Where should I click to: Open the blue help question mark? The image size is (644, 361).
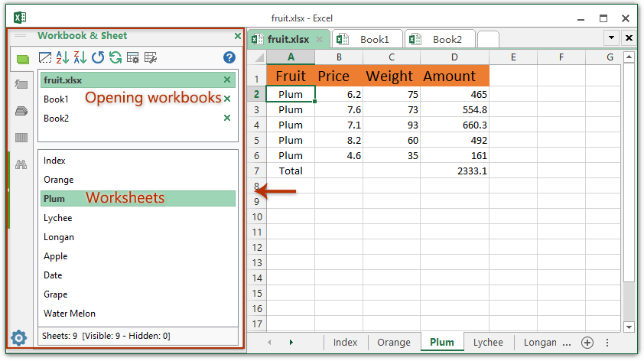pyautogui.click(x=229, y=57)
